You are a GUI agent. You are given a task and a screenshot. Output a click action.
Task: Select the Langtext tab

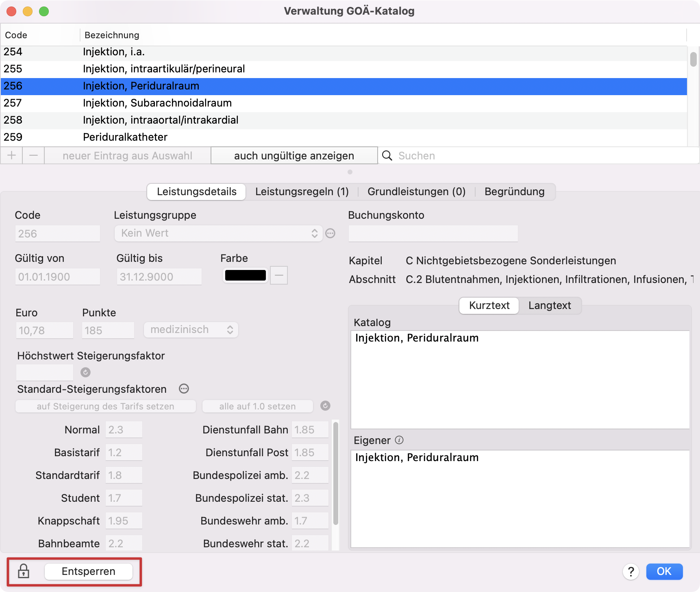550,305
